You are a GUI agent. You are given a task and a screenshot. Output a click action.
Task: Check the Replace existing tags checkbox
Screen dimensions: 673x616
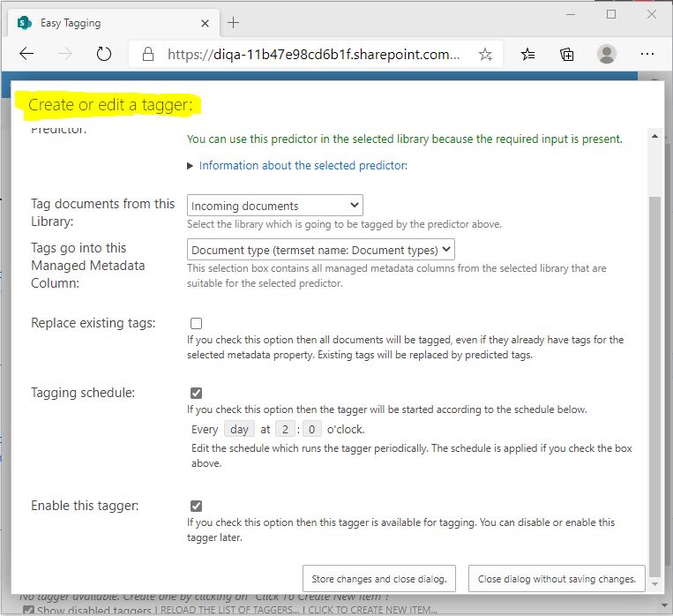point(196,323)
